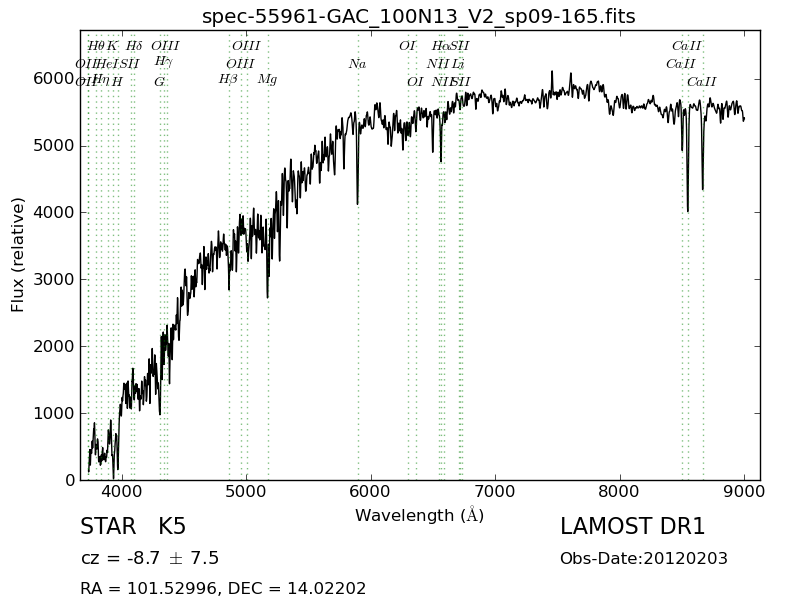This screenshot has width=800, height=600.
Task: Click the y-axis tick label 6000
Action: [x=54, y=79]
